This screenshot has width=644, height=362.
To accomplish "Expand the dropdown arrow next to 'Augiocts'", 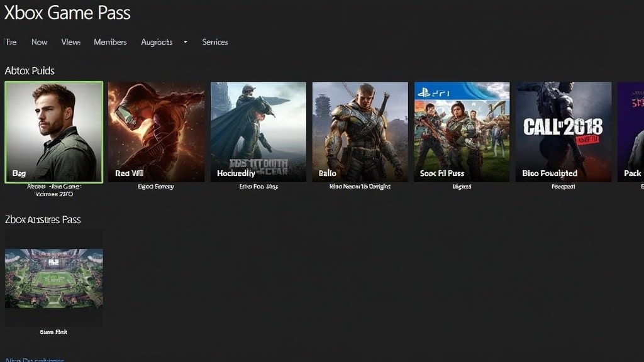I will point(186,42).
